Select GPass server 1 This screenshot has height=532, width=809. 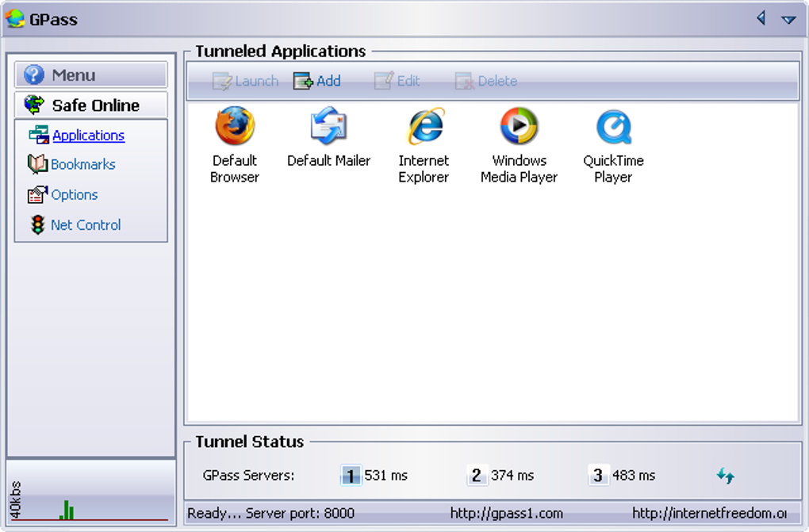[x=351, y=475]
